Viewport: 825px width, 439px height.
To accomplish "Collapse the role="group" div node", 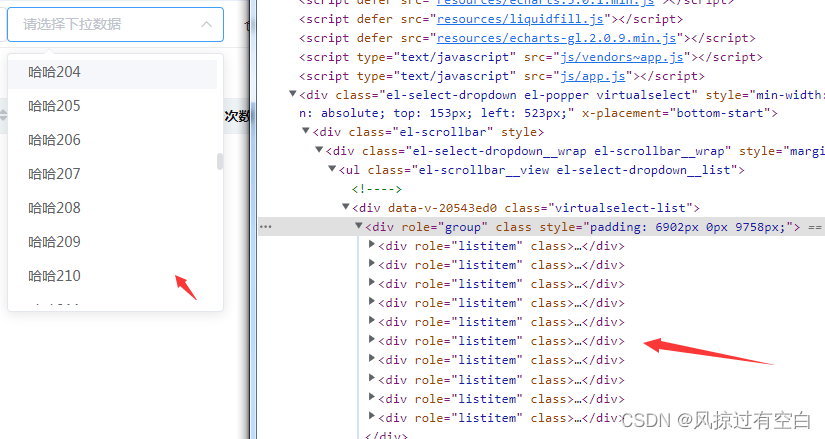I will tap(359, 225).
